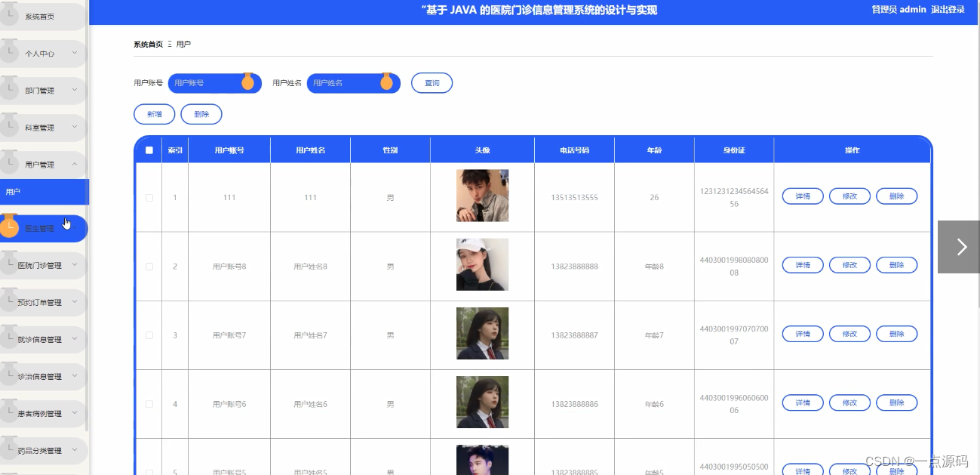
Task: Collapse the 用户管理 menu chevron
Action: (75, 164)
